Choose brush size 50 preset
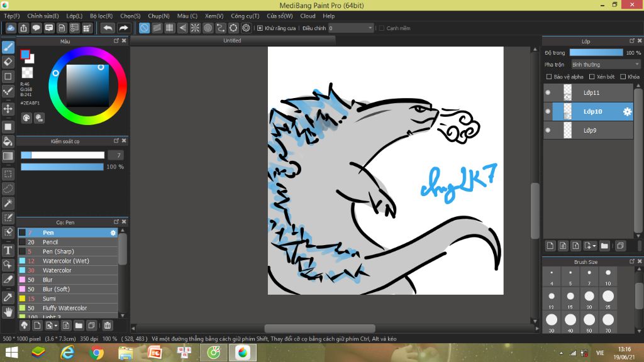 589,322
